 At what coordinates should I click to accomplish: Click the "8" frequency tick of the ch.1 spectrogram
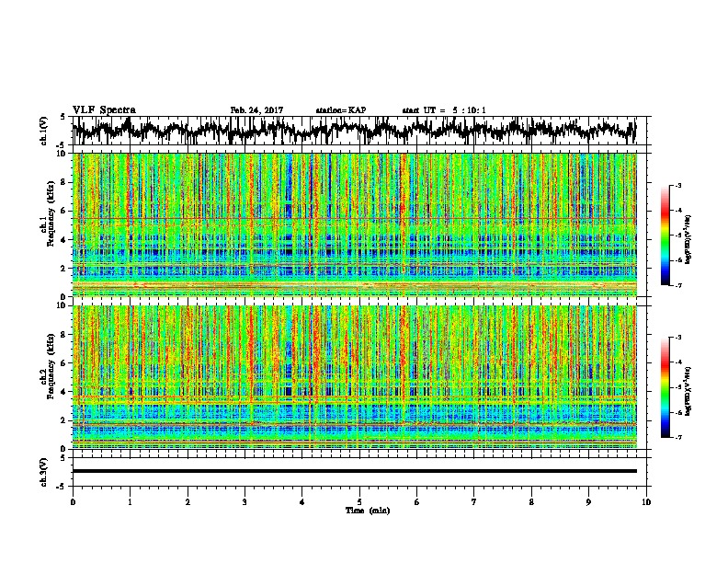coord(64,182)
